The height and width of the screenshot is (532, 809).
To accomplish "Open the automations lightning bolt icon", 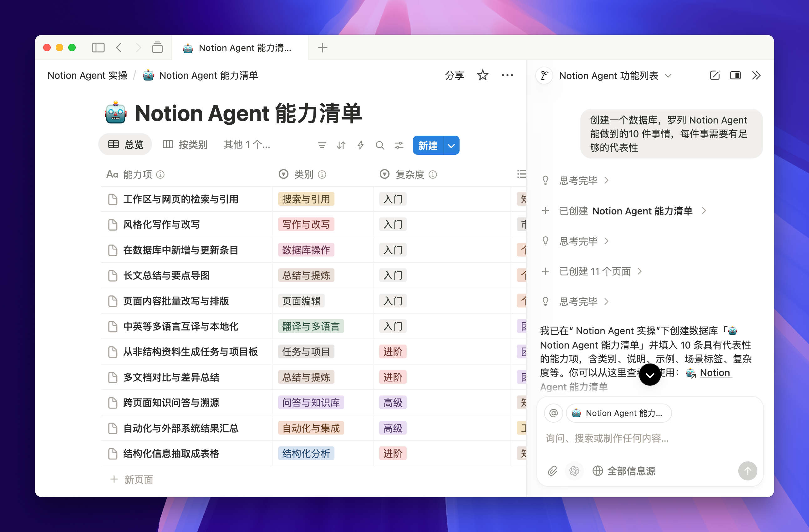I will point(360,145).
